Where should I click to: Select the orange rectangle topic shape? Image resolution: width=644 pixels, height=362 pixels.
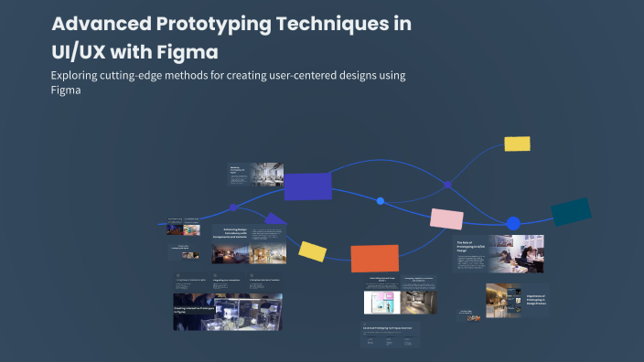pyautogui.click(x=374, y=258)
